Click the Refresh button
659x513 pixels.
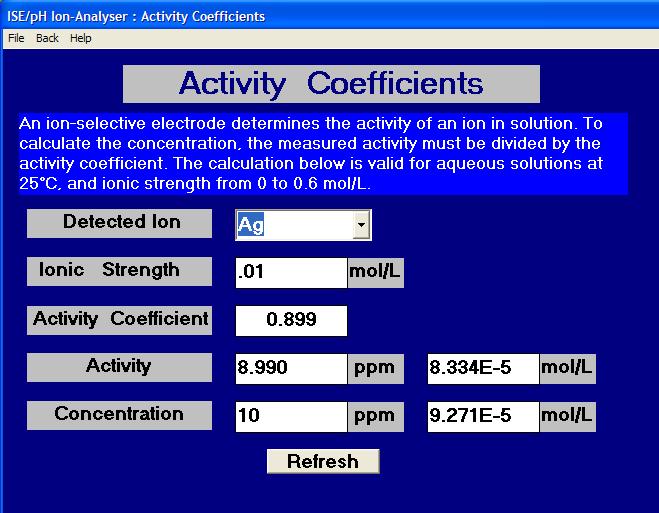pos(323,461)
